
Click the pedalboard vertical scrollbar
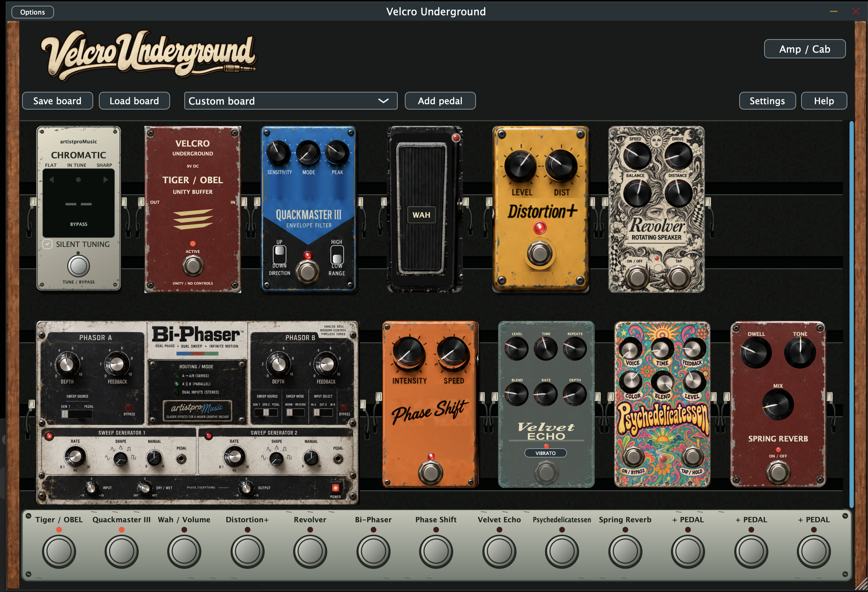[x=852, y=314]
